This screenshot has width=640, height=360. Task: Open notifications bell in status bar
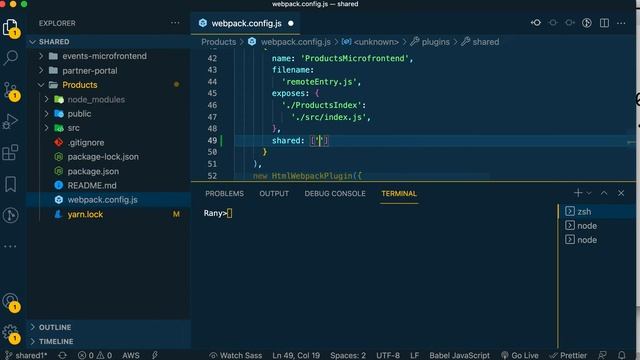(x=622, y=355)
